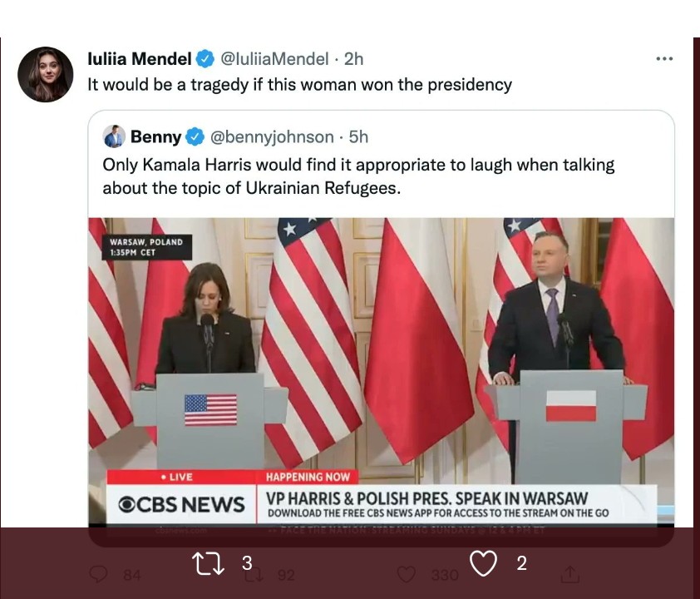Image resolution: width=700 pixels, height=599 pixels.
Task: Click the 5h quoted tweet timestamp
Action: coord(358,136)
